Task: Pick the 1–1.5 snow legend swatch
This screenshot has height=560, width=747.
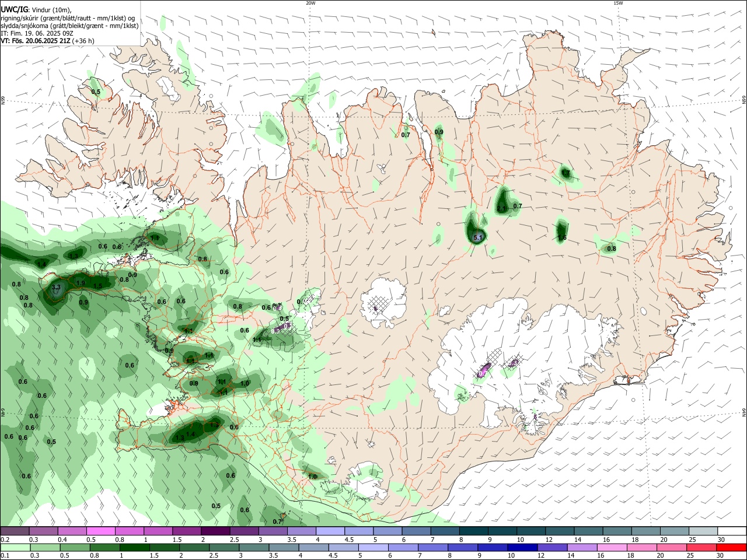Action: point(158,531)
